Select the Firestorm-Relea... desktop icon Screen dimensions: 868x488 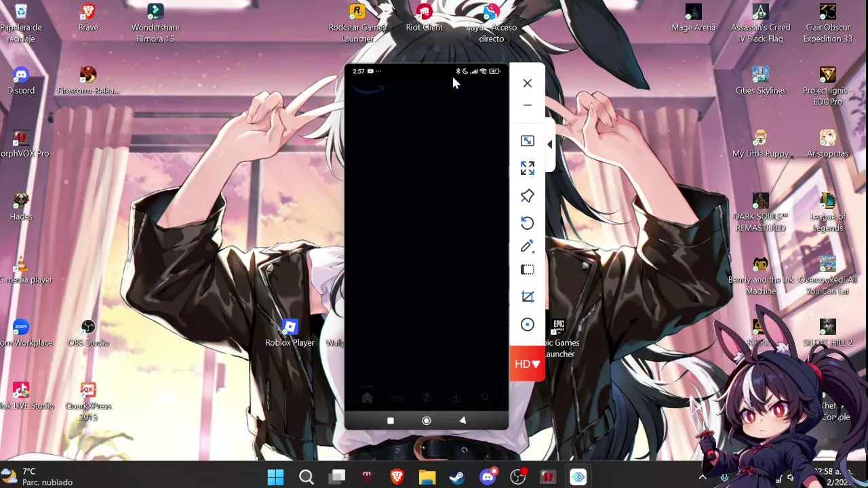click(x=88, y=81)
